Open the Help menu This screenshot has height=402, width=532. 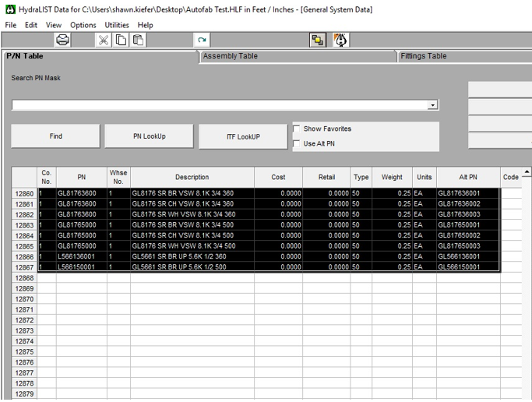click(145, 25)
